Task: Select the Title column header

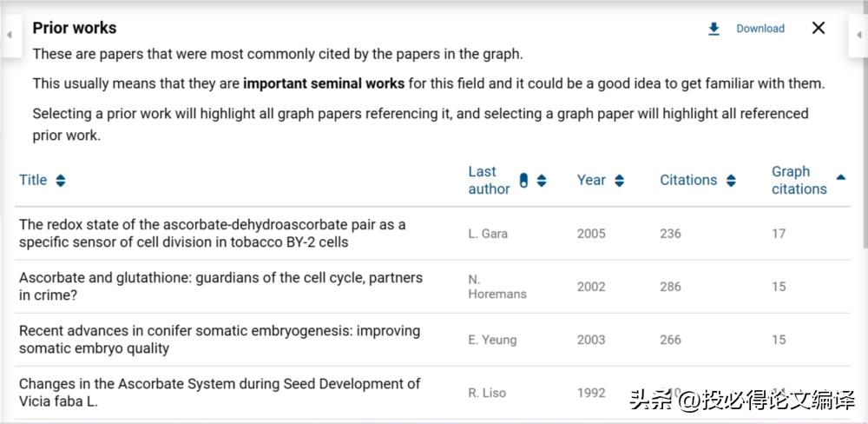Action: [x=33, y=180]
